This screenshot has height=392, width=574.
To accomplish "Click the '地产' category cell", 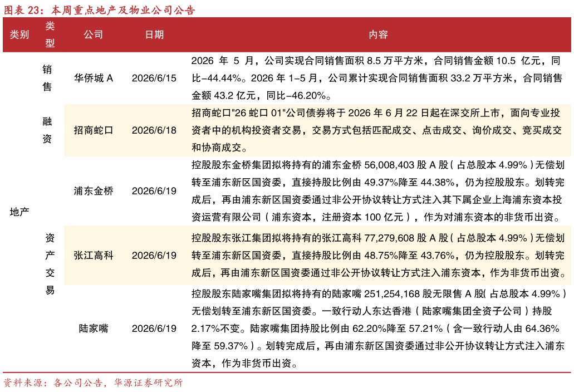I will click(x=19, y=212).
